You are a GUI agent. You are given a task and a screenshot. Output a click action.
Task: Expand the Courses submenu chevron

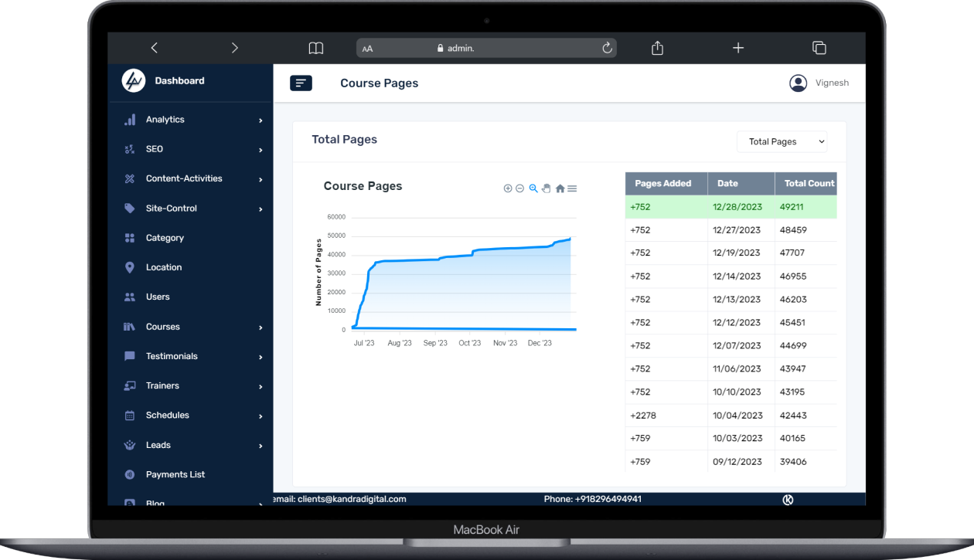[261, 328]
